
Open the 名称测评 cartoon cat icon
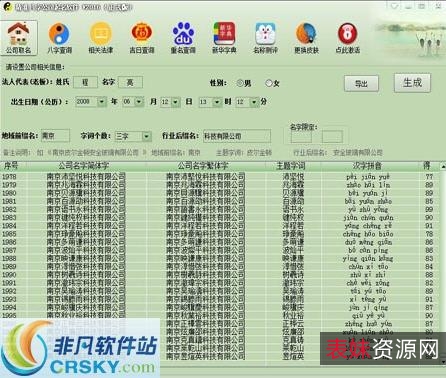[x=265, y=38]
